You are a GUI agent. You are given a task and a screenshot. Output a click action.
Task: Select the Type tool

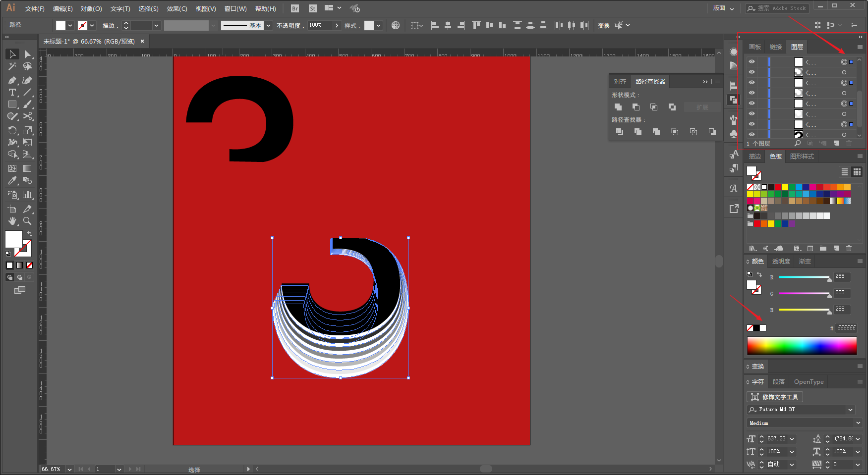12,93
